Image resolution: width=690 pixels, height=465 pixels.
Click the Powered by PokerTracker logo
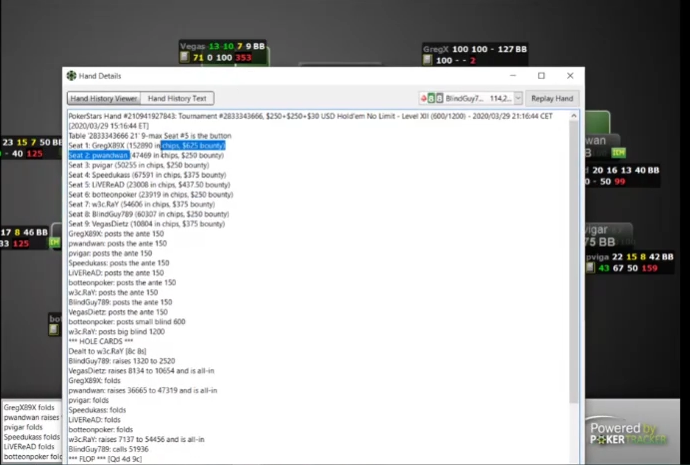pyautogui.click(x=628, y=433)
